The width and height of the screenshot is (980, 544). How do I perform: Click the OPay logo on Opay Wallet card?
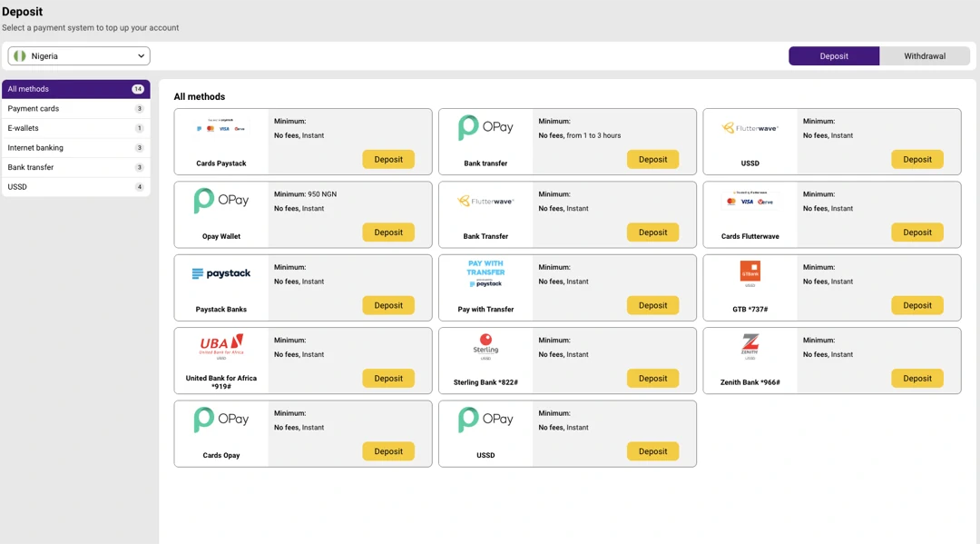pos(221,200)
